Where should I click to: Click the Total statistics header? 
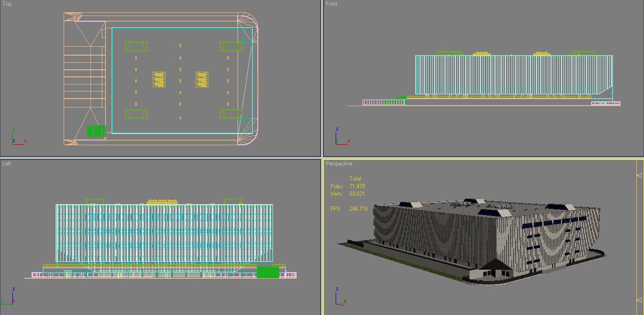[355, 178]
